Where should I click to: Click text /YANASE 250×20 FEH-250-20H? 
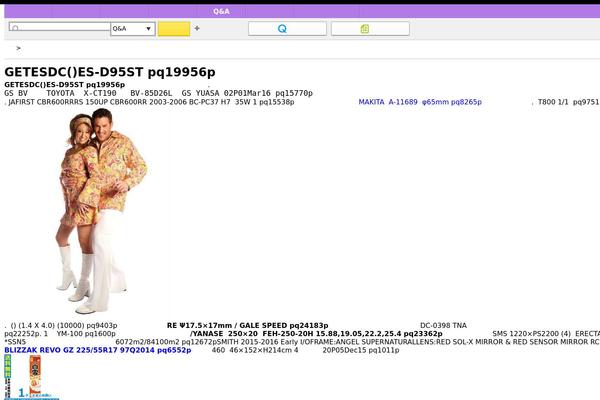click(252, 333)
